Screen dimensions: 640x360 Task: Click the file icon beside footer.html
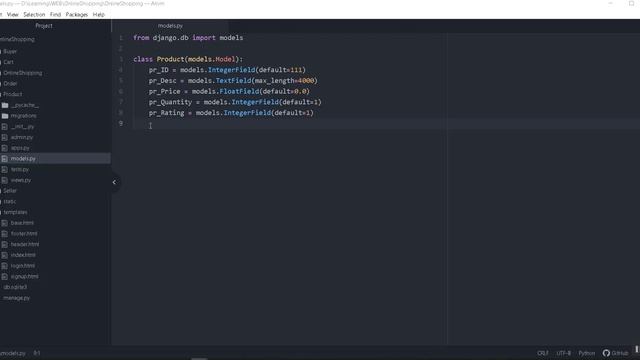click(5, 233)
